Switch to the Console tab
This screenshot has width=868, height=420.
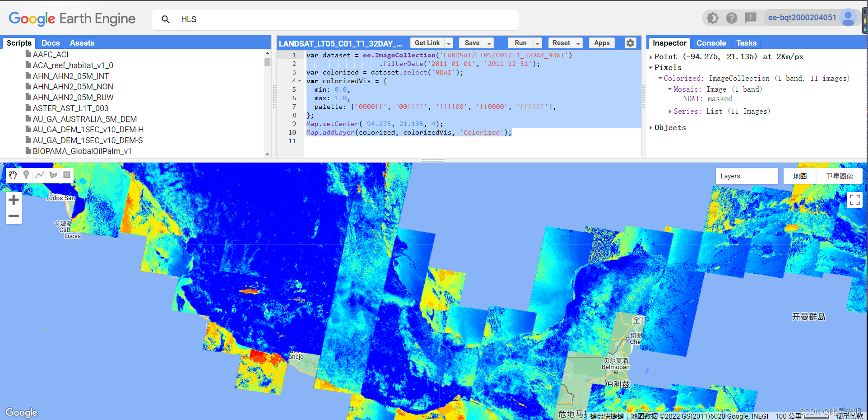click(x=711, y=43)
